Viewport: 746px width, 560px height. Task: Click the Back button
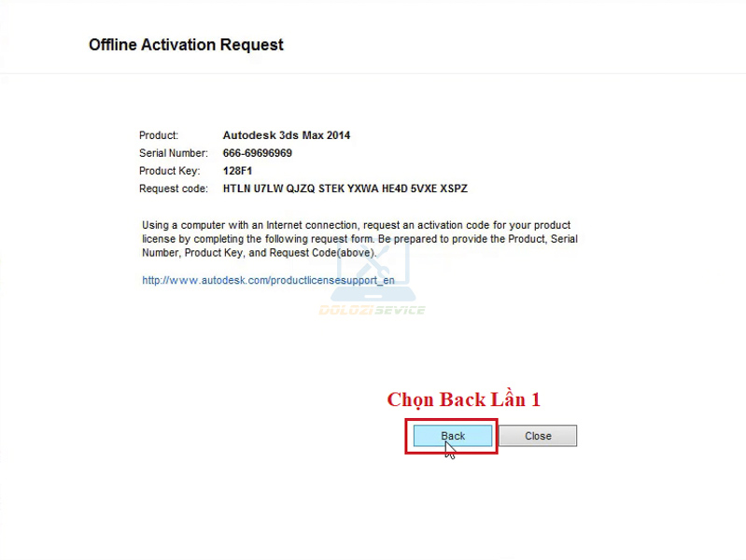[x=453, y=436]
